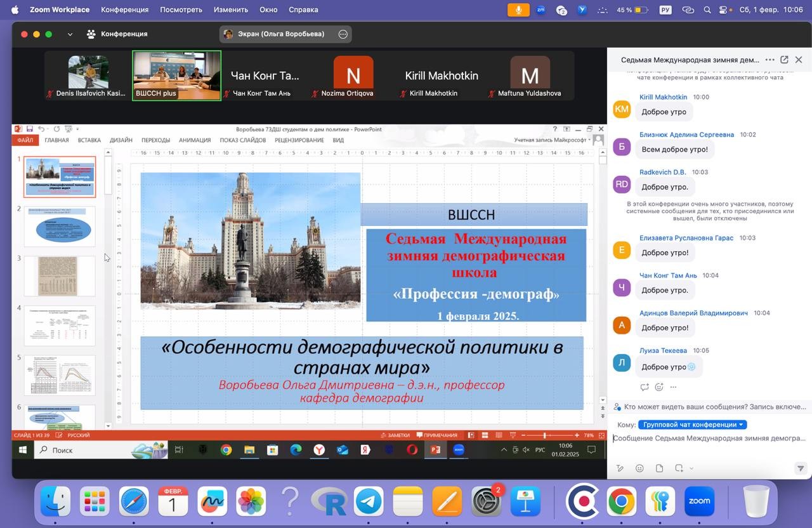
Task: Open the Посмотреть menu in menu bar
Action: point(180,10)
